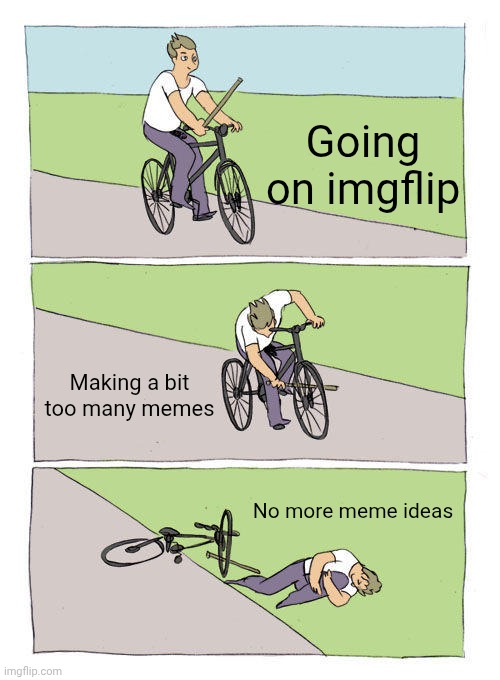Open the imgflip.com watermark link
This screenshot has width=500, height=680.
31,671
